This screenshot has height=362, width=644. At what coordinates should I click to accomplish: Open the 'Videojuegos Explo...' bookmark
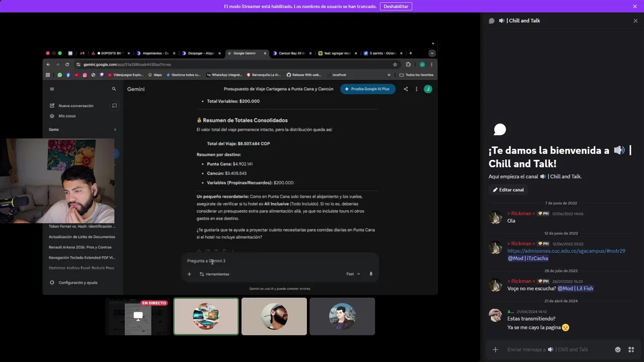[126, 75]
